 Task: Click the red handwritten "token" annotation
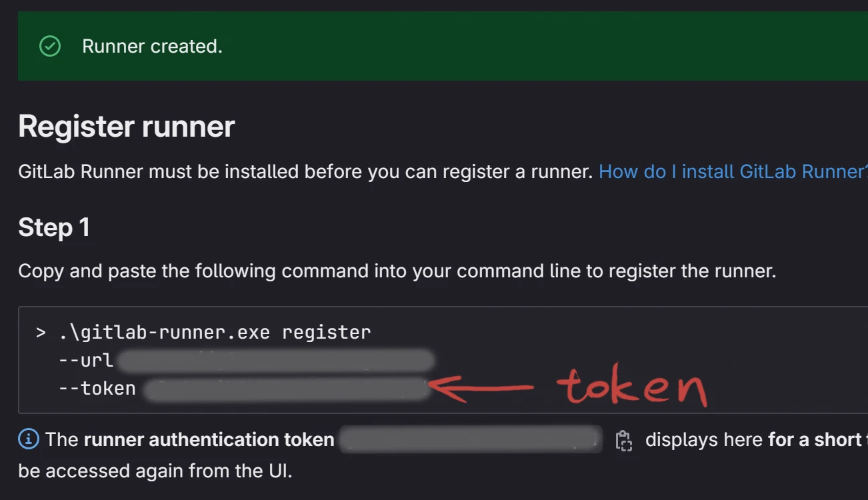[x=632, y=389]
